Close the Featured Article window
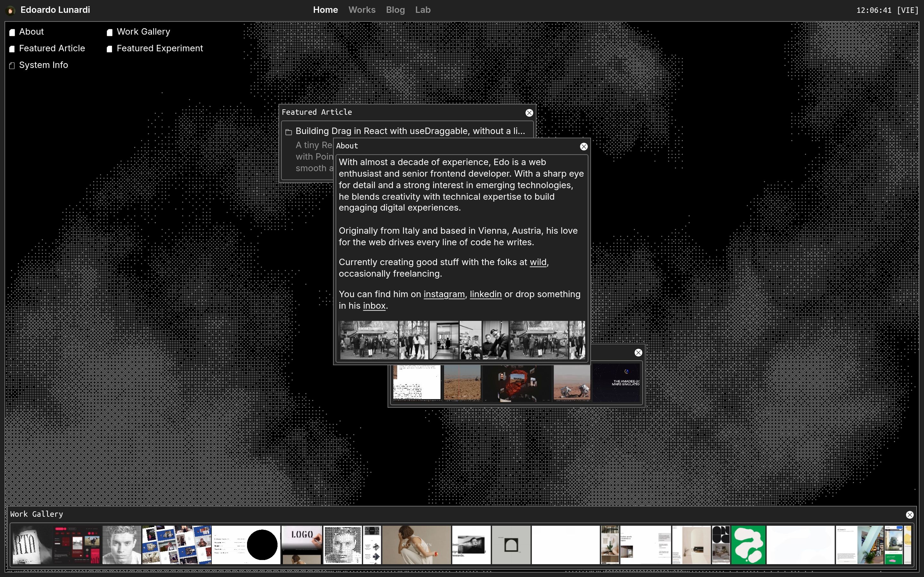 click(529, 113)
